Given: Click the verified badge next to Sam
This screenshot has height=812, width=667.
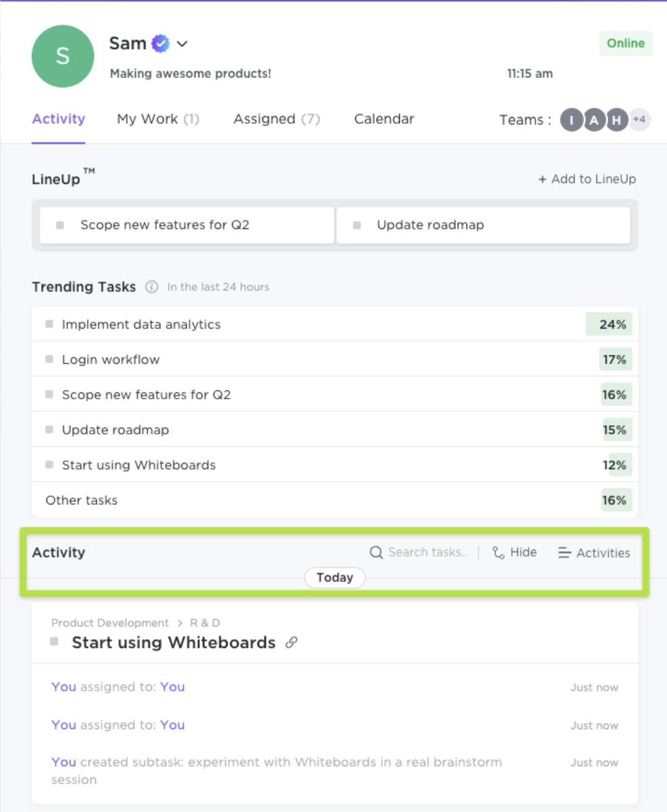Looking at the screenshot, I should click(161, 43).
